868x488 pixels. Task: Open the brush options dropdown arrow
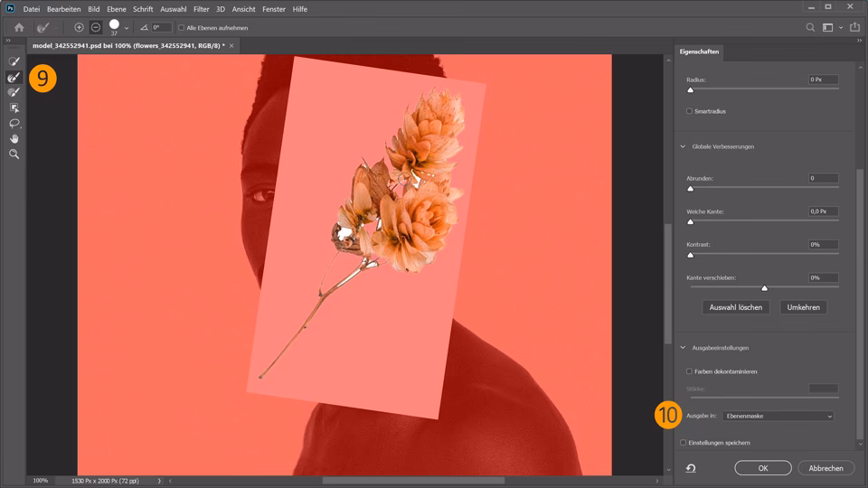127,28
